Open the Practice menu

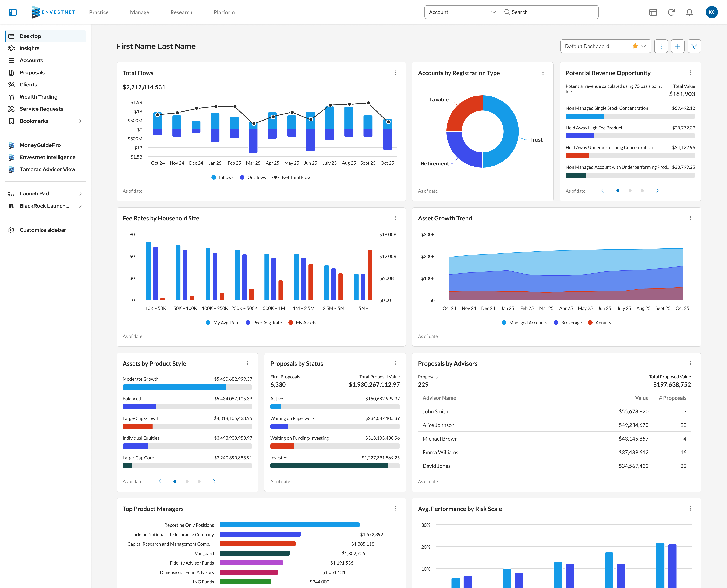pyautogui.click(x=99, y=12)
